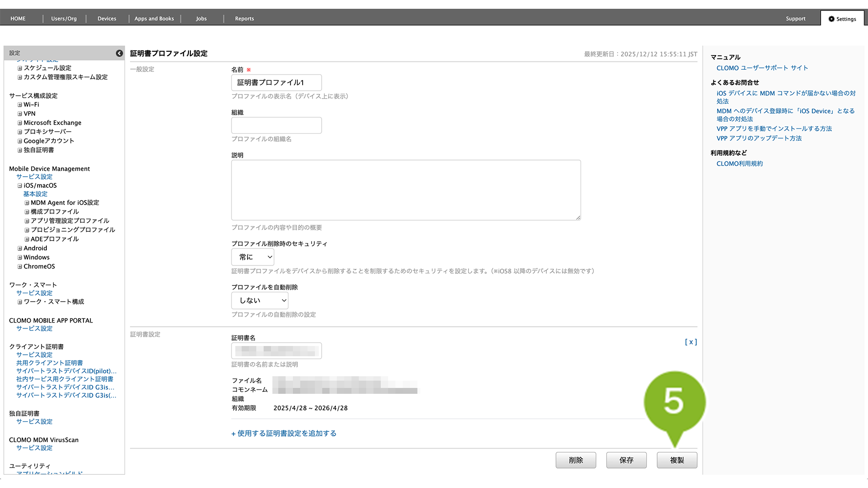Expand the VPN tree node
Image resolution: width=868 pixels, height=488 pixels.
(20, 114)
